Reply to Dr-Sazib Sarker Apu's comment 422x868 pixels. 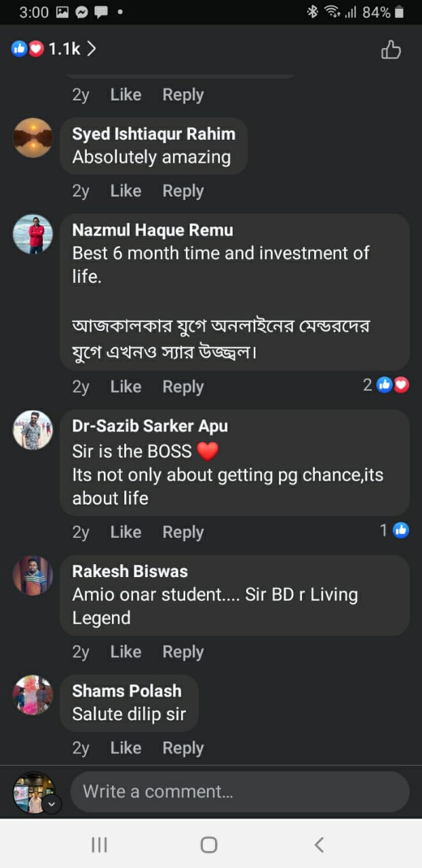click(183, 532)
